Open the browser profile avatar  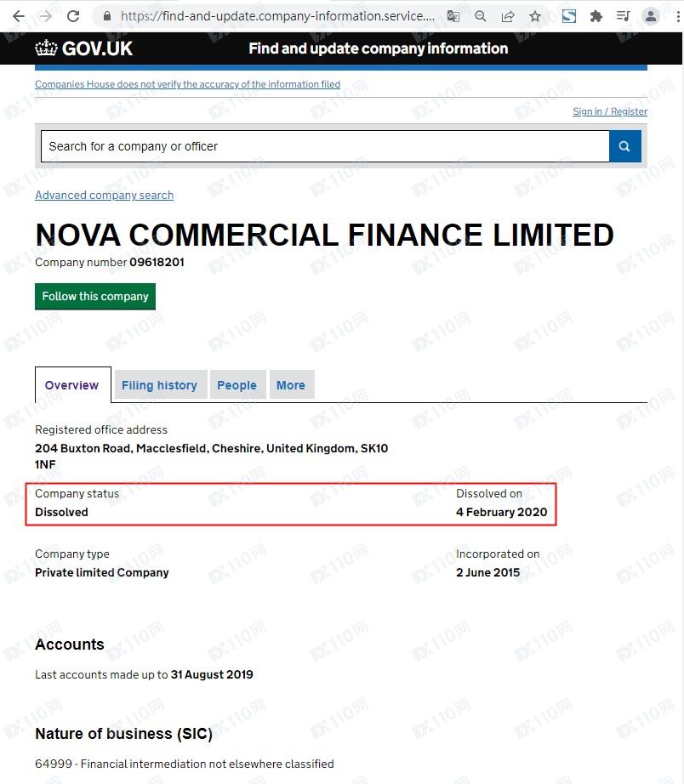651,16
